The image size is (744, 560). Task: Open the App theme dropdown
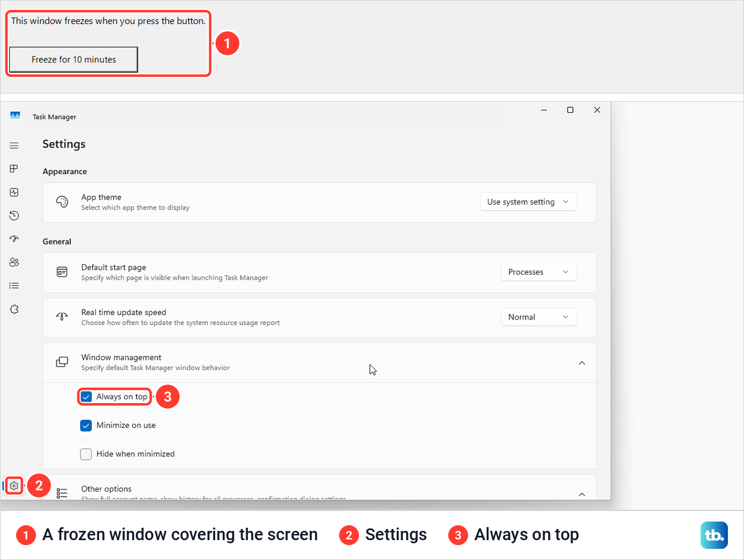pos(528,202)
